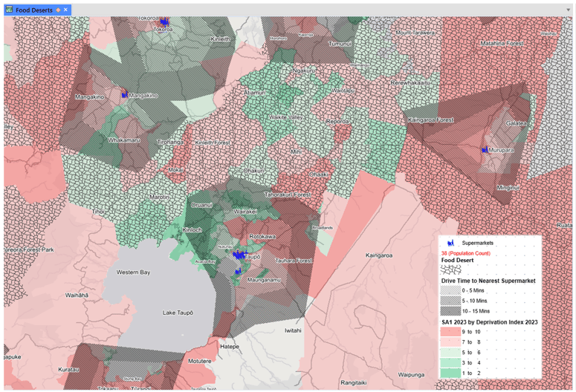Click the 'Tauhara Forest' map label

click(x=294, y=261)
